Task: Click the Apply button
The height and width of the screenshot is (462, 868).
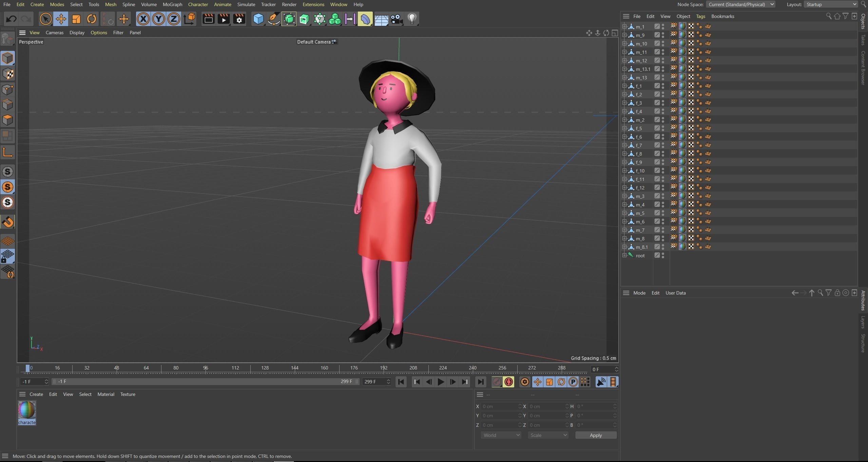Action: click(596, 435)
